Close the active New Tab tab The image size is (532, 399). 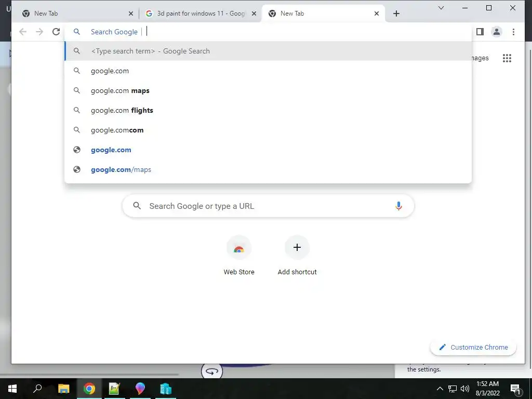[377, 14]
